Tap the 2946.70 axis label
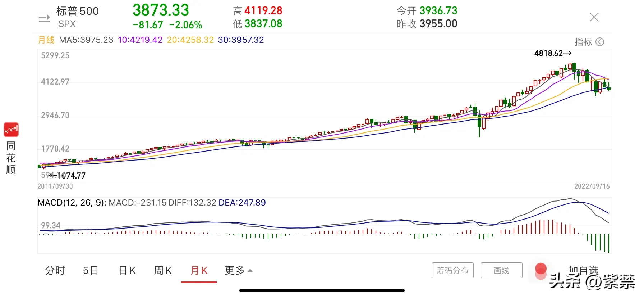 55,115
